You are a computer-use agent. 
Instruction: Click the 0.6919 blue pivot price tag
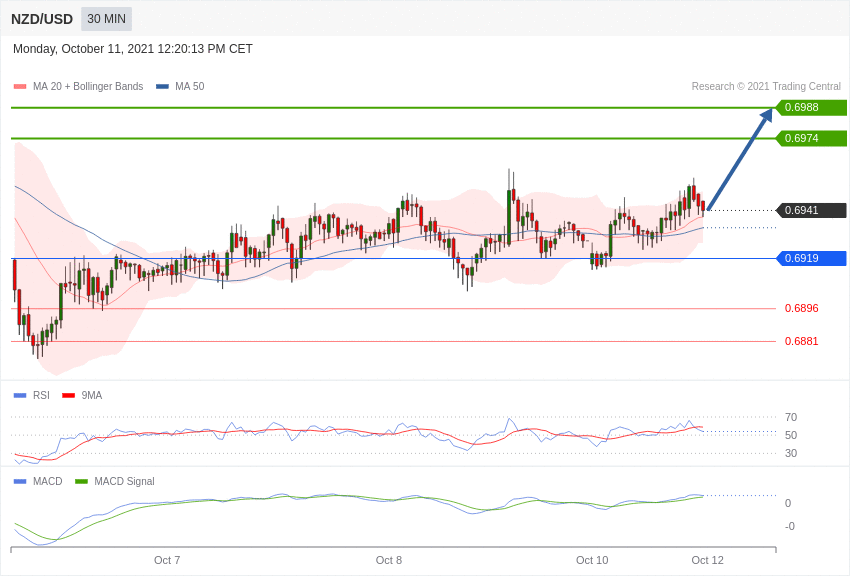click(x=811, y=258)
